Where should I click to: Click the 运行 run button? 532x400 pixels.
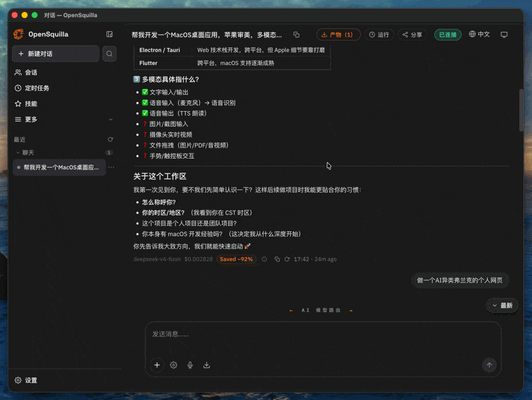379,35
